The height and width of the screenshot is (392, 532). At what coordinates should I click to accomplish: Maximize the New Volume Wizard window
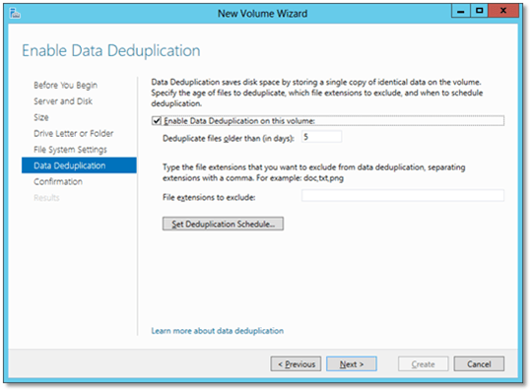(x=479, y=11)
